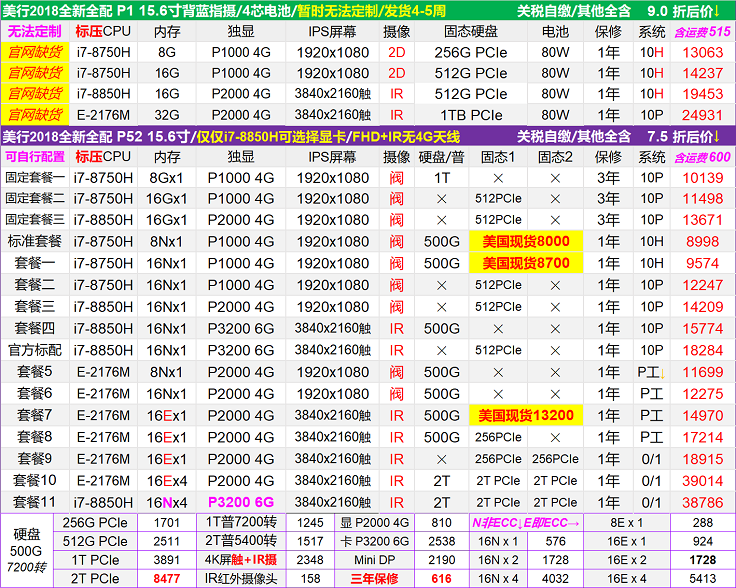Select price 24931 in P1 table

(x=702, y=115)
